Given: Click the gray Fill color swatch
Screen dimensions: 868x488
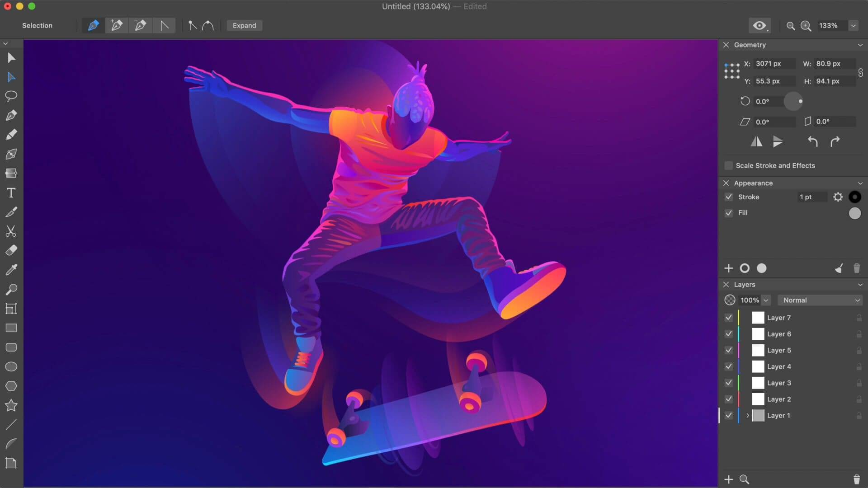Looking at the screenshot, I should (854, 213).
